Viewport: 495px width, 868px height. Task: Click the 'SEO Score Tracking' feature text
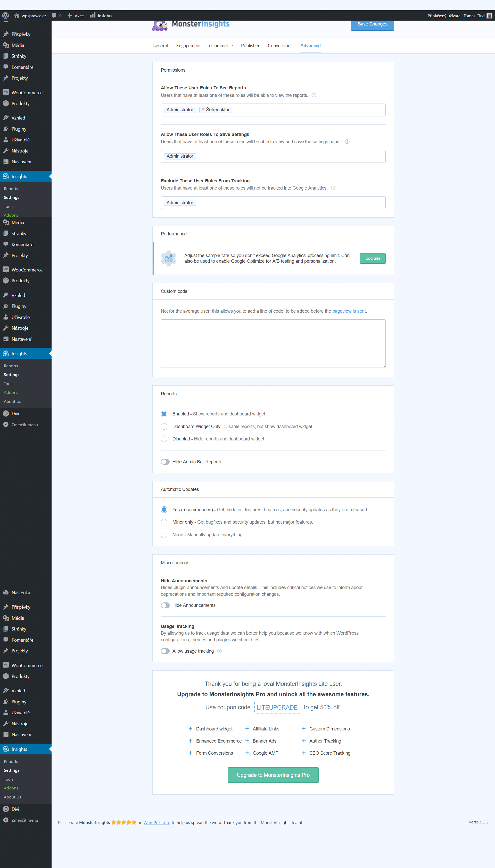(x=330, y=753)
